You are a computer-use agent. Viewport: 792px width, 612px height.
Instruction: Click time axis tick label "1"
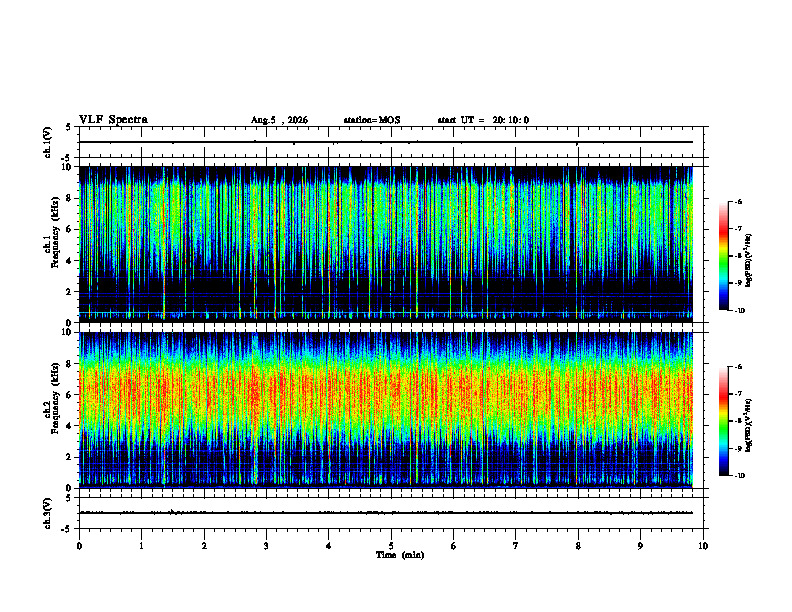141,546
